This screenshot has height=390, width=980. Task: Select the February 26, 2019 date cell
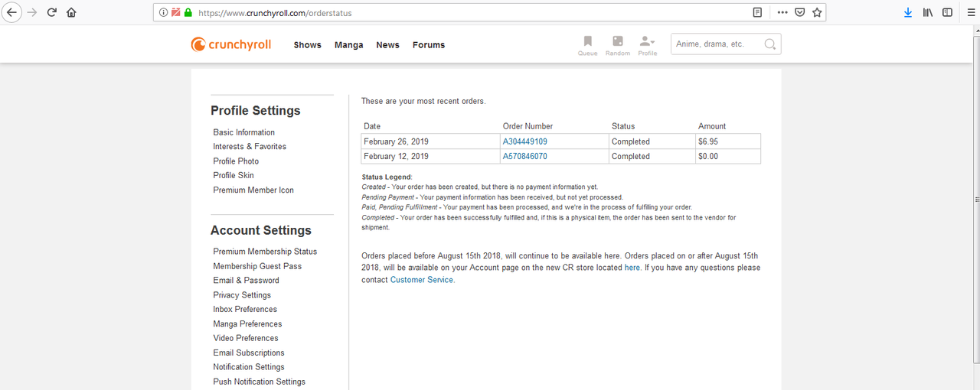click(430, 141)
